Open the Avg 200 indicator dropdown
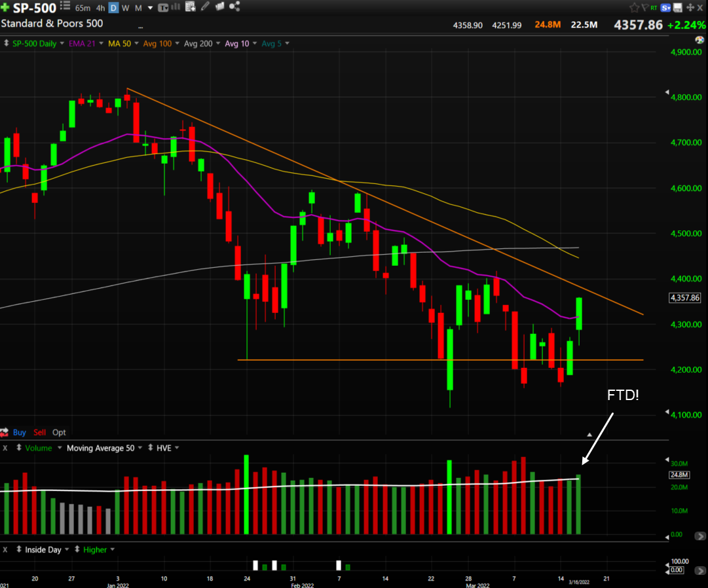708x588 pixels. [x=218, y=43]
